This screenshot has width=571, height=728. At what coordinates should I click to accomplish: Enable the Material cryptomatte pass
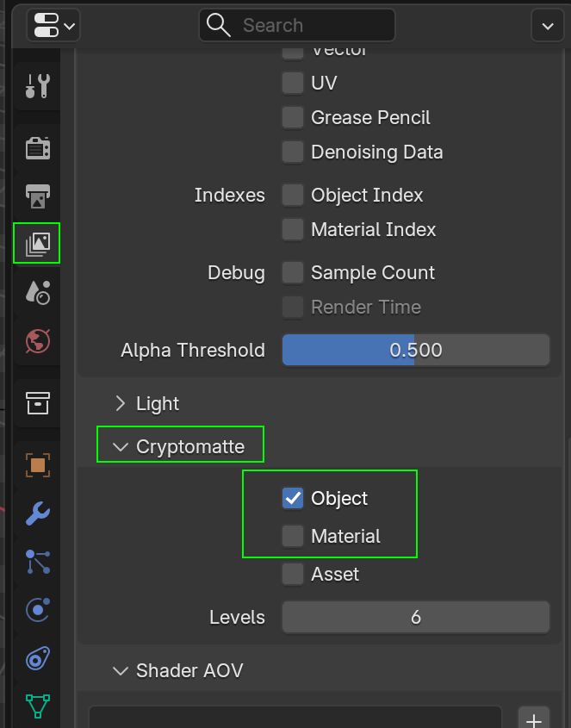pos(293,536)
